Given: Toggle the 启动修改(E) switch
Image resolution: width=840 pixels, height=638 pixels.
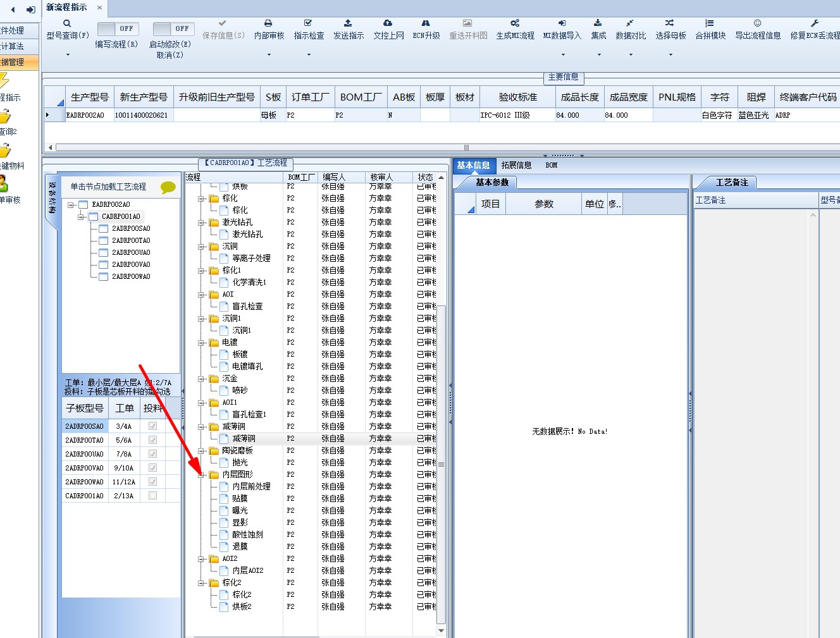Looking at the screenshot, I should (174, 28).
